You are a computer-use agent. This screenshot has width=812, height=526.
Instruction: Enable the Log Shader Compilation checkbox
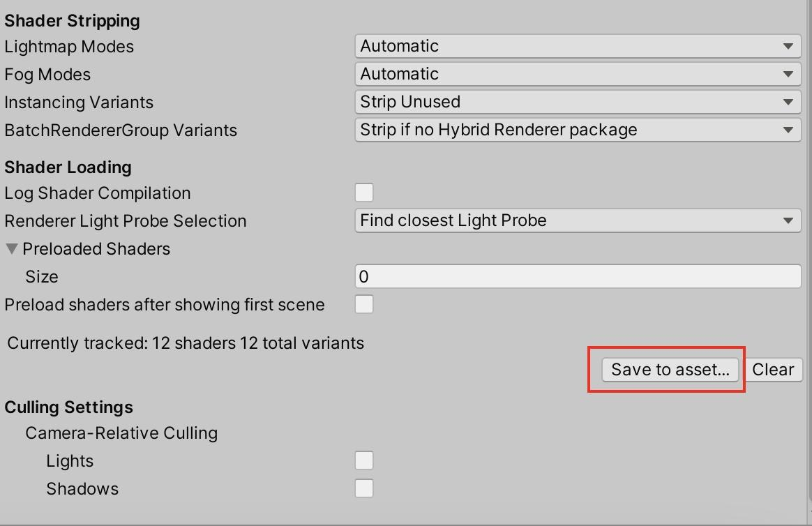coord(364,193)
